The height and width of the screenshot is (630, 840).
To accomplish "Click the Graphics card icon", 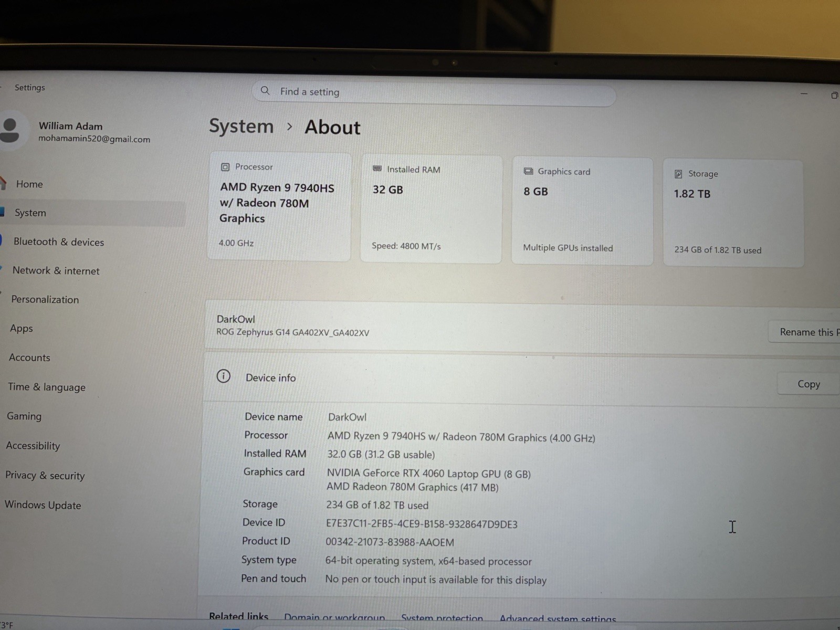I will [528, 171].
